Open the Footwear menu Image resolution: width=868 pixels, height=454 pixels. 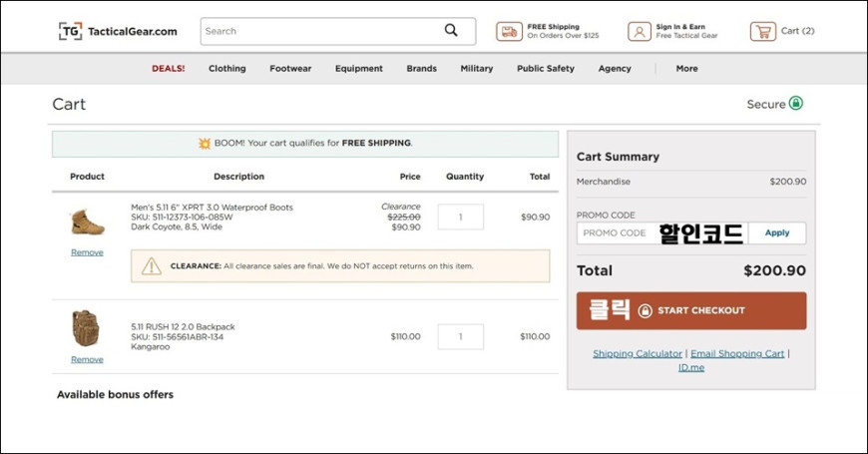point(290,69)
